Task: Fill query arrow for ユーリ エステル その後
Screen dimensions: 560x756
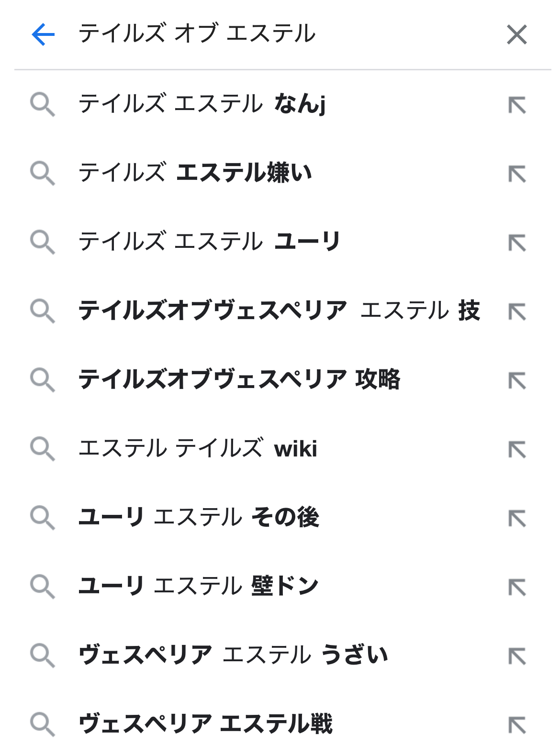Action: [517, 518]
